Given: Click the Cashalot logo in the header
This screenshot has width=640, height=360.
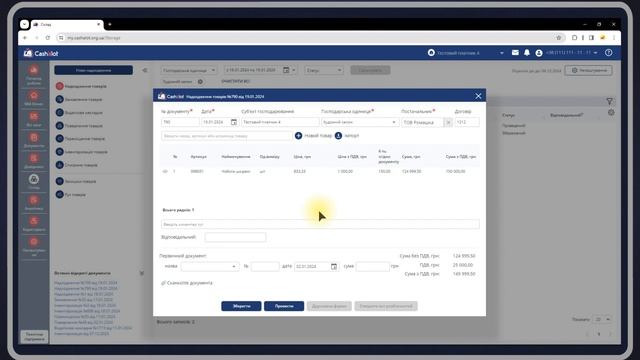Looking at the screenshot, I should pyautogui.click(x=41, y=53).
